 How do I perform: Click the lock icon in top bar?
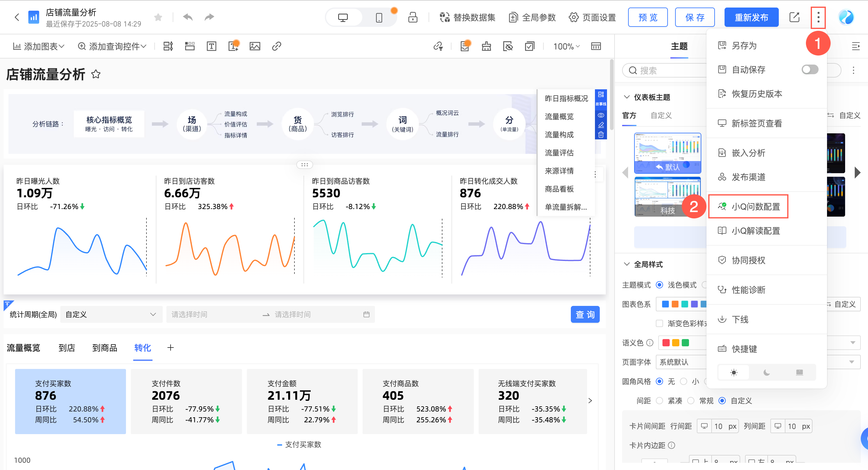point(412,17)
